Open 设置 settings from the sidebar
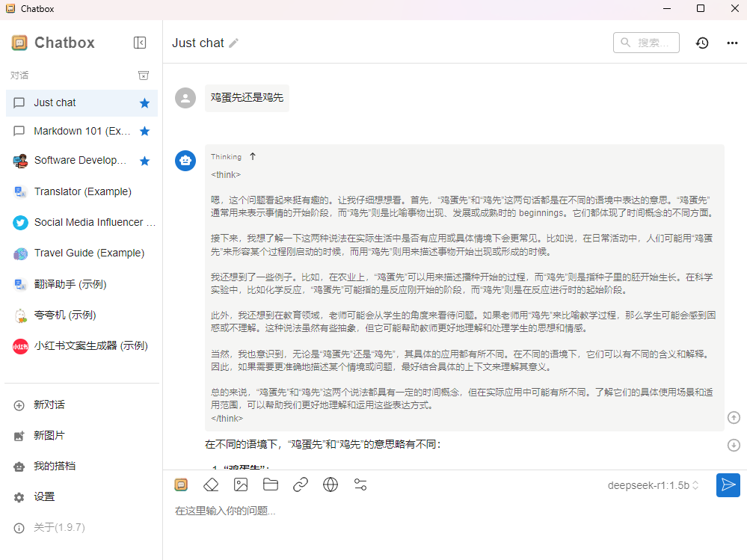747x560 pixels. (44, 496)
